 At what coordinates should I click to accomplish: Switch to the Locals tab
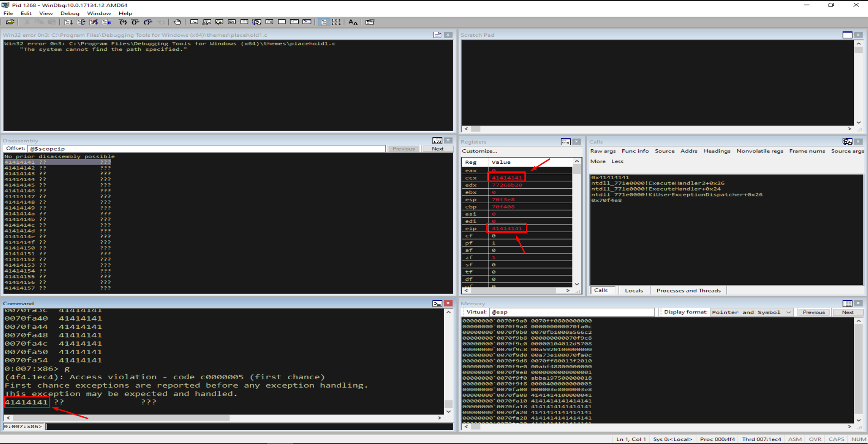(634, 290)
